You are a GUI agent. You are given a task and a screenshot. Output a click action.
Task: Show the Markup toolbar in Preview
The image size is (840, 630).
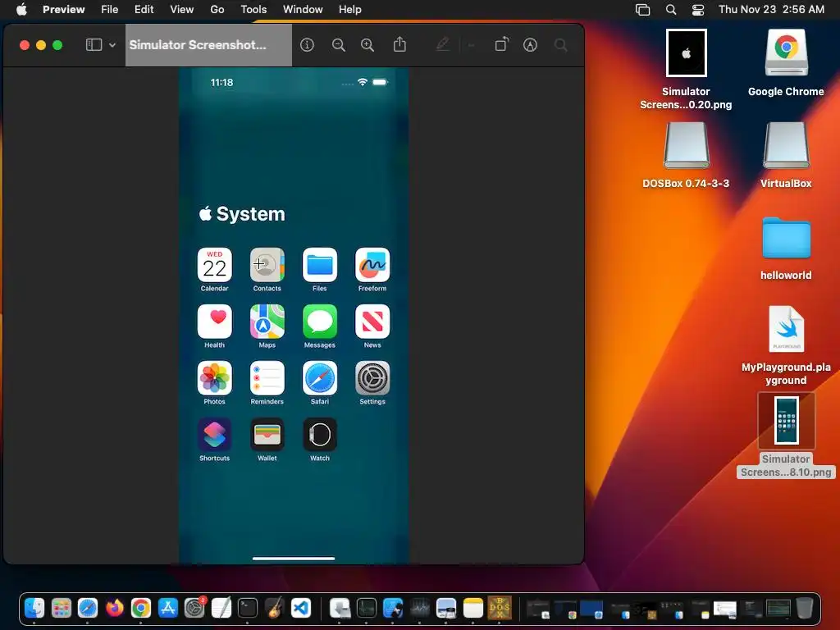530,45
